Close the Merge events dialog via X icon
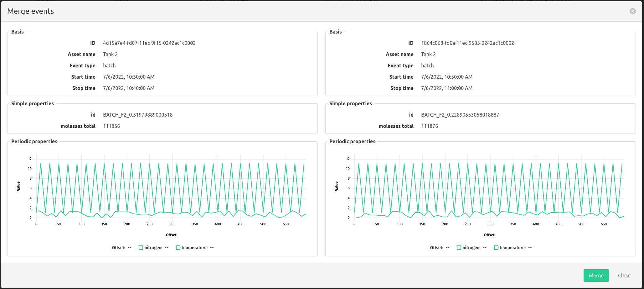The height and width of the screenshot is (289, 644). pos(633,11)
